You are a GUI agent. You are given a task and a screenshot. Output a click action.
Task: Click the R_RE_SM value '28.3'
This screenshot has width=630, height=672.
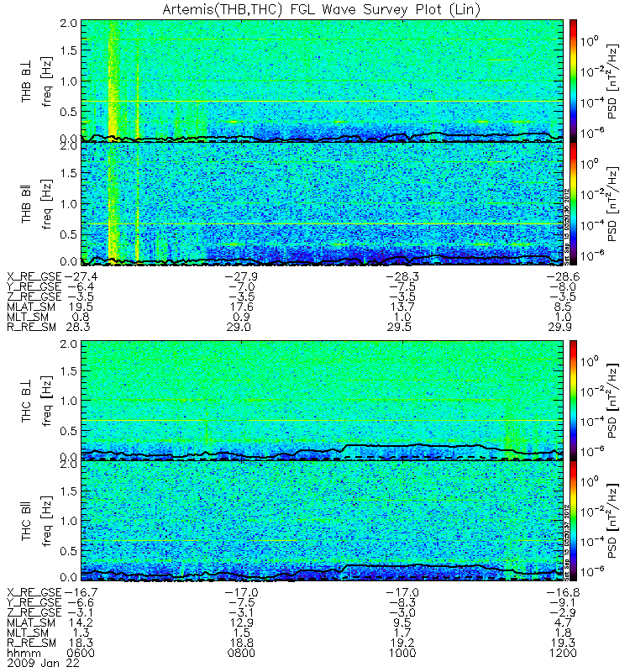[x=78, y=327]
